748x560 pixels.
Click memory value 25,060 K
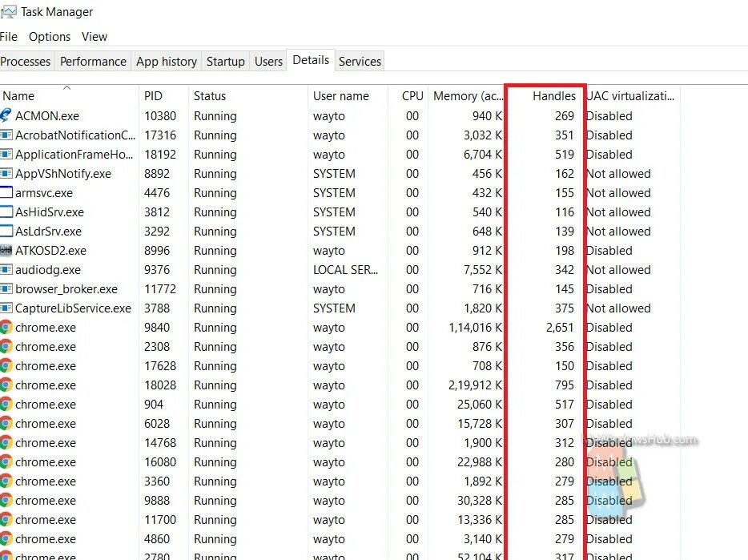coord(480,405)
